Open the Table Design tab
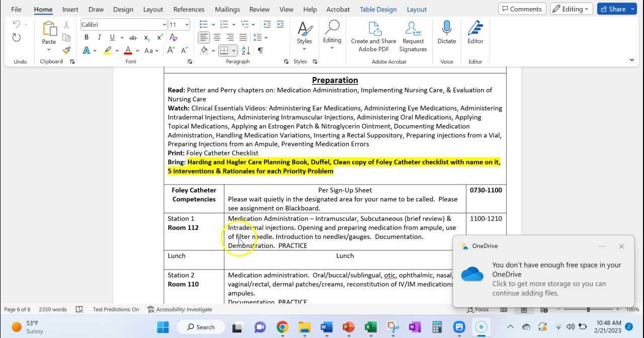644x338 pixels. (x=378, y=9)
